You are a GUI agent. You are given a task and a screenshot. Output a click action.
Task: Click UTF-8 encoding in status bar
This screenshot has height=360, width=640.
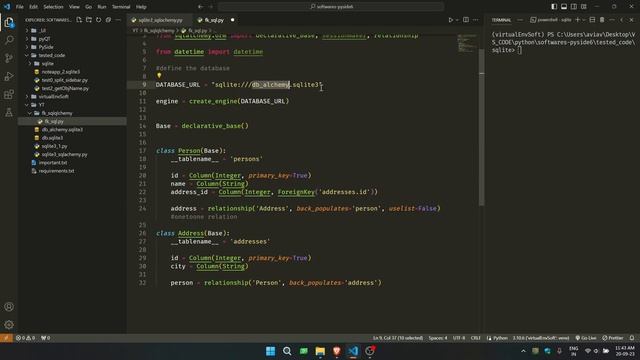tap(459, 338)
